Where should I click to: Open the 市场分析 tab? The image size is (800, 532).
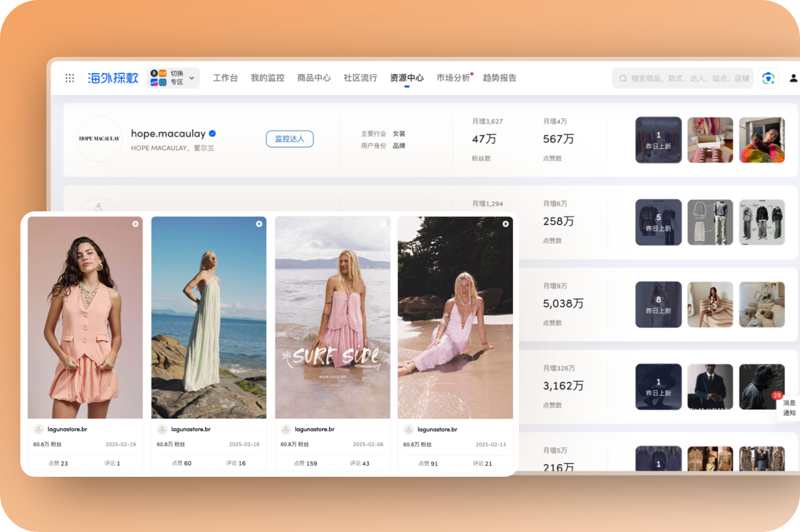click(453, 78)
